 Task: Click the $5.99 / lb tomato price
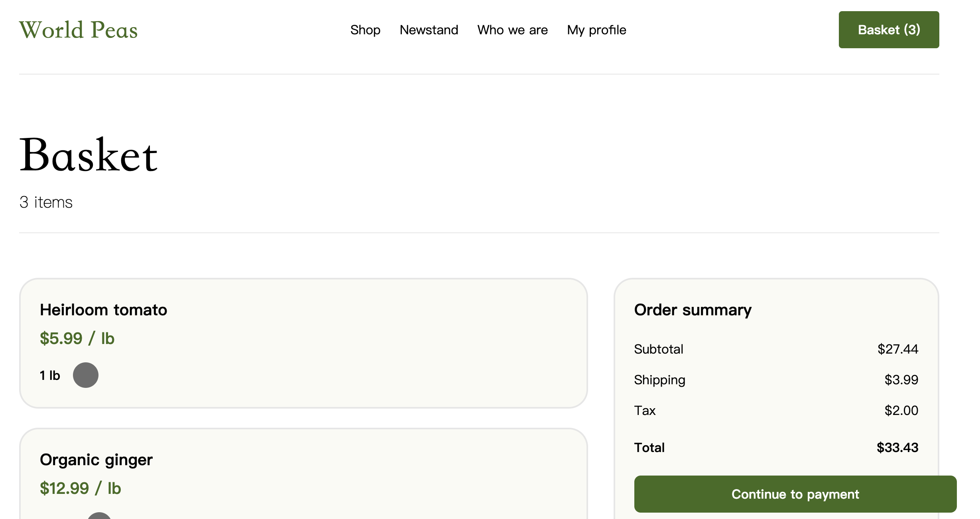pos(77,338)
